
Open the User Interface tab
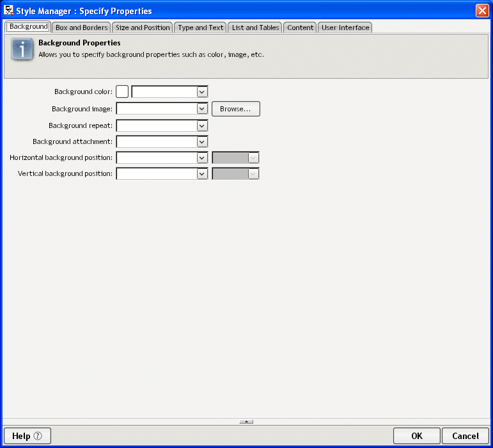coord(345,28)
